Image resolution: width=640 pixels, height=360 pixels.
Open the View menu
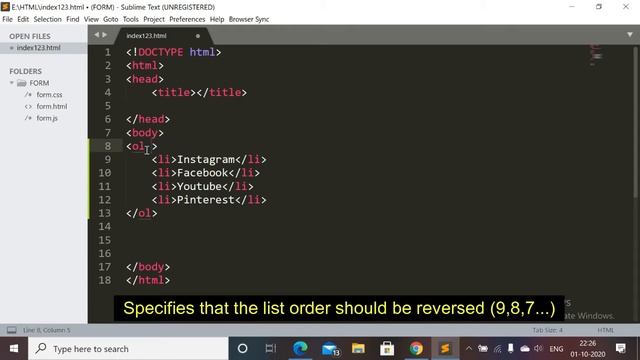[x=91, y=19]
